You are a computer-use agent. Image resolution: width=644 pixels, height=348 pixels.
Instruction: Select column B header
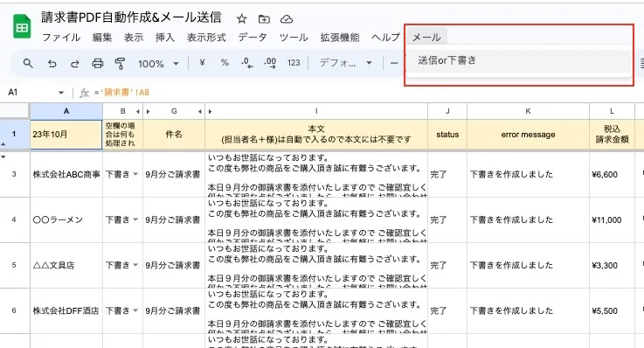123,111
